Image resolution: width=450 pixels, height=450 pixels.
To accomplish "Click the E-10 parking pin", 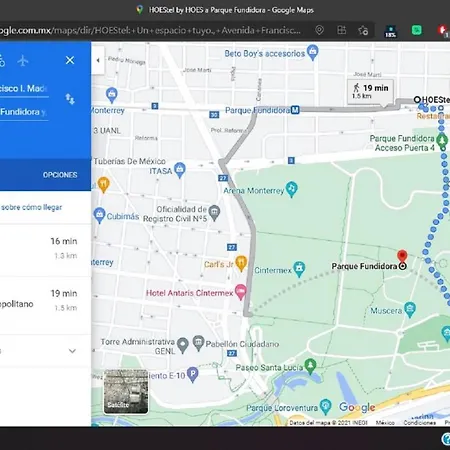I will pos(193,374).
